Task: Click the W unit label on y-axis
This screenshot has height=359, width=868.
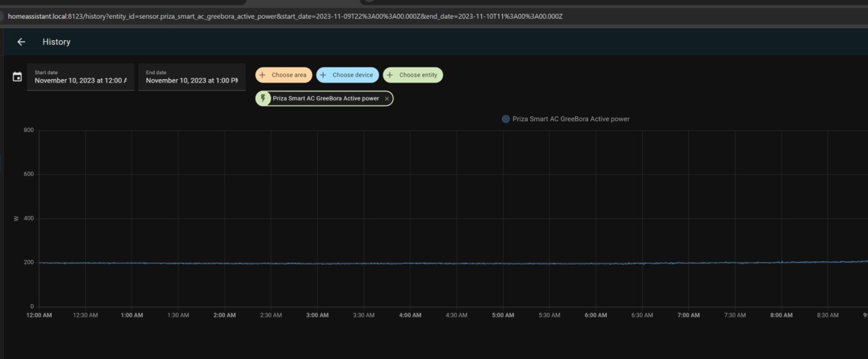Action: coord(16,219)
